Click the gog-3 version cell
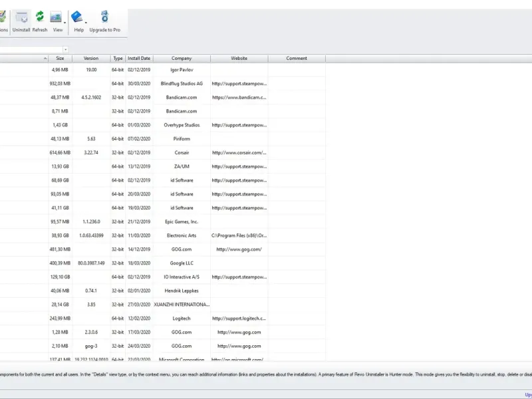The image size is (532, 399). [91, 346]
